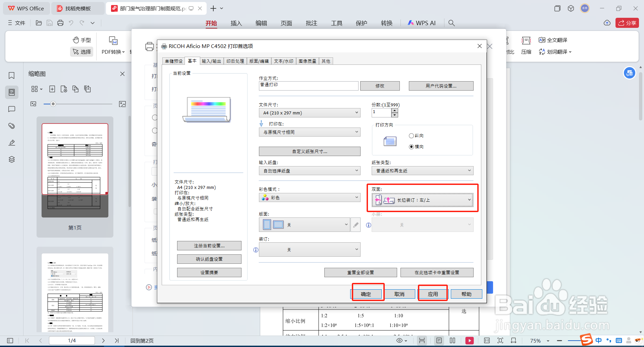The width and height of the screenshot is (644, 347).
Task: Click the small image icon left of zoom slider
Action: [x=34, y=104]
